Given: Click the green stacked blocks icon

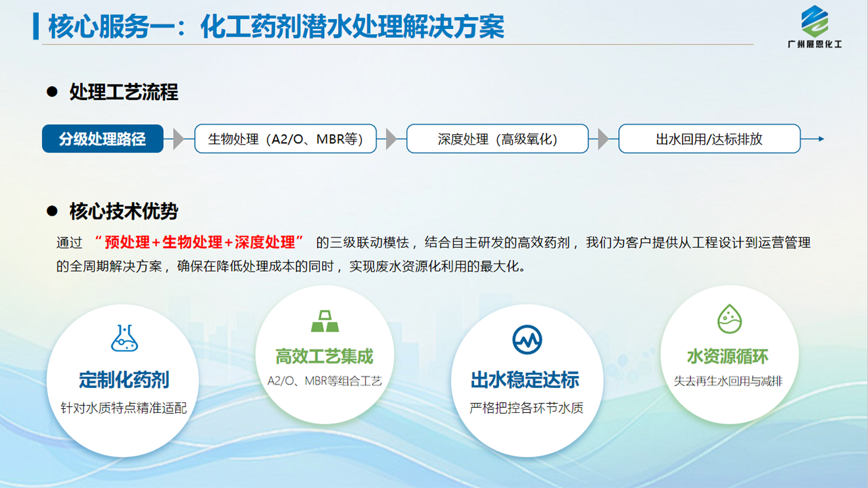Looking at the screenshot, I should click(x=324, y=321).
